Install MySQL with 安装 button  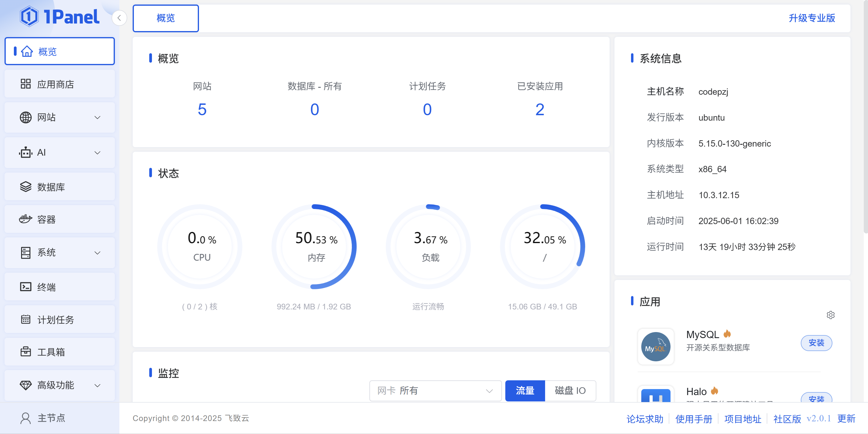click(x=816, y=343)
